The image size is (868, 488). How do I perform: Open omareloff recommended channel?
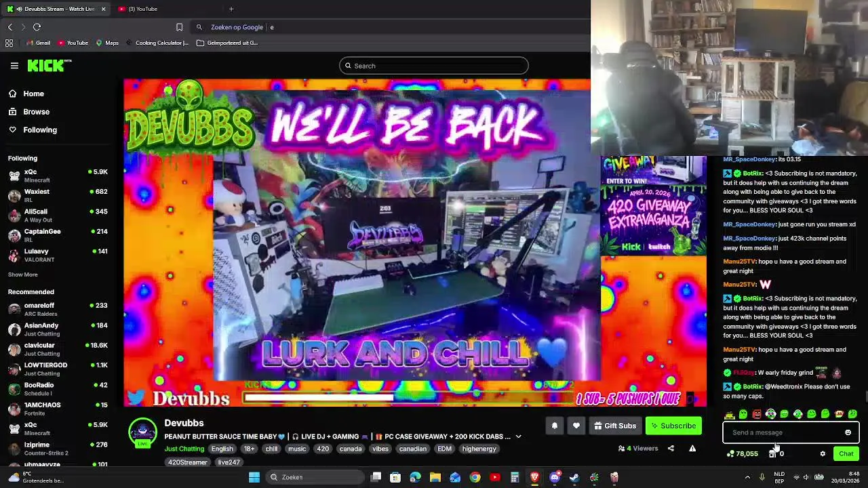58,310
